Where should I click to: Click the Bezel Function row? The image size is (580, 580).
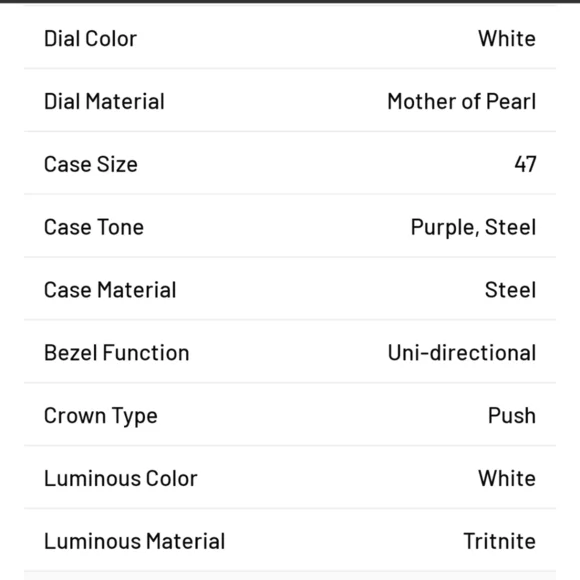[290, 352]
